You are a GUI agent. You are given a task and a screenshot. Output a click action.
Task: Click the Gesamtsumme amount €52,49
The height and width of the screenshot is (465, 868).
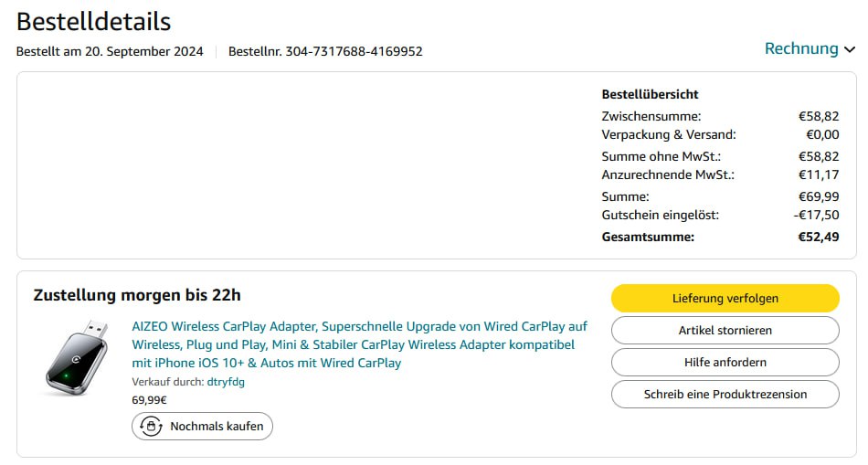[819, 237]
